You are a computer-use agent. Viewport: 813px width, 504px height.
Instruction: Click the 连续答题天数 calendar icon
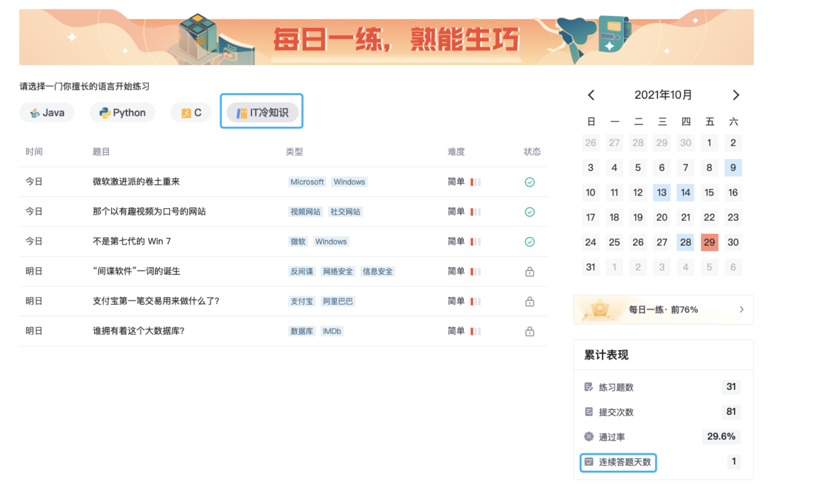(x=589, y=462)
